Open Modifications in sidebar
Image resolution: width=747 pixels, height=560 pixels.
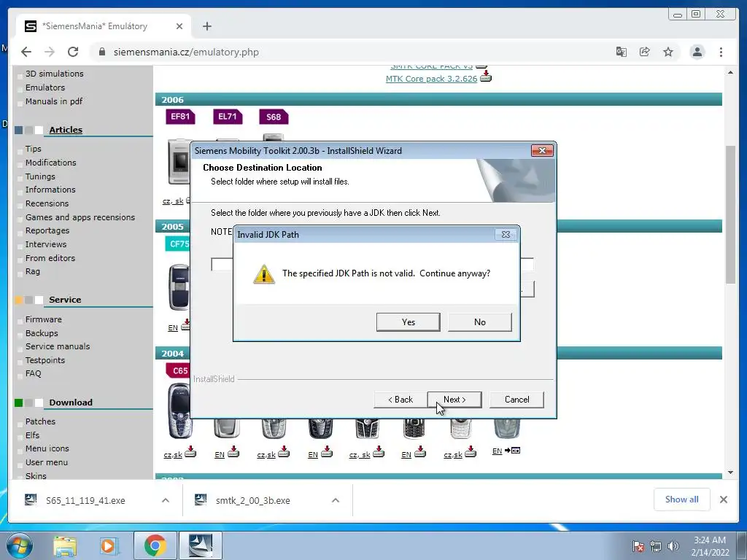(x=50, y=163)
